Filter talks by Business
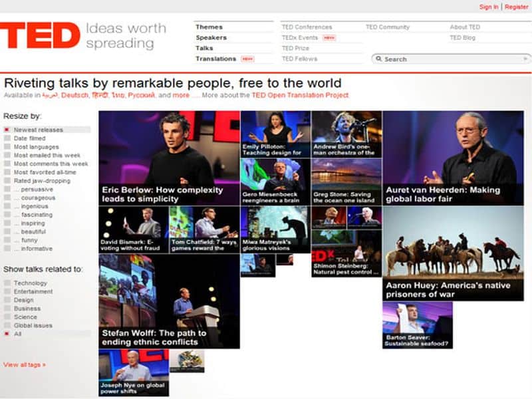532x399 pixels. pos(22,308)
